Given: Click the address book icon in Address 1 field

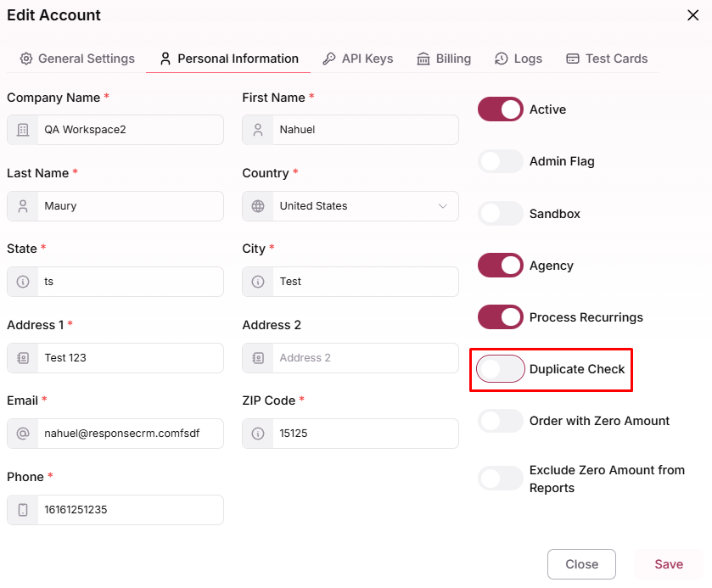Looking at the screenshot, I should coord(23,358).
